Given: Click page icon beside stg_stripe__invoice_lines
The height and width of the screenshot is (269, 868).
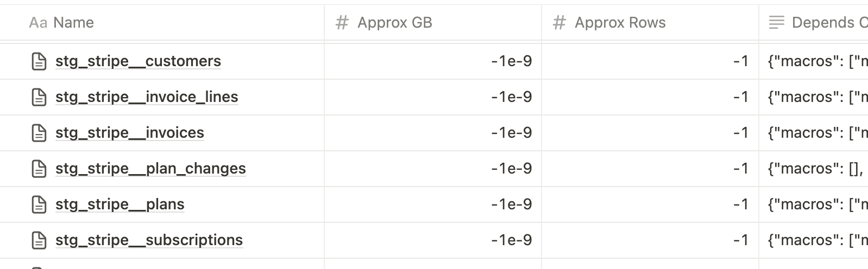Looking at the screenshot, I should [39, 97].
